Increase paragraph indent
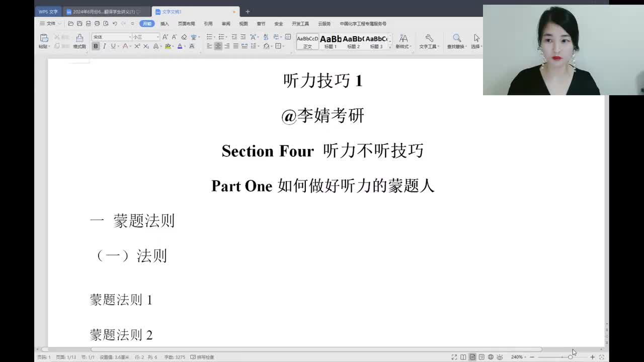The image size is (644, 362). (x=243, y=37)
